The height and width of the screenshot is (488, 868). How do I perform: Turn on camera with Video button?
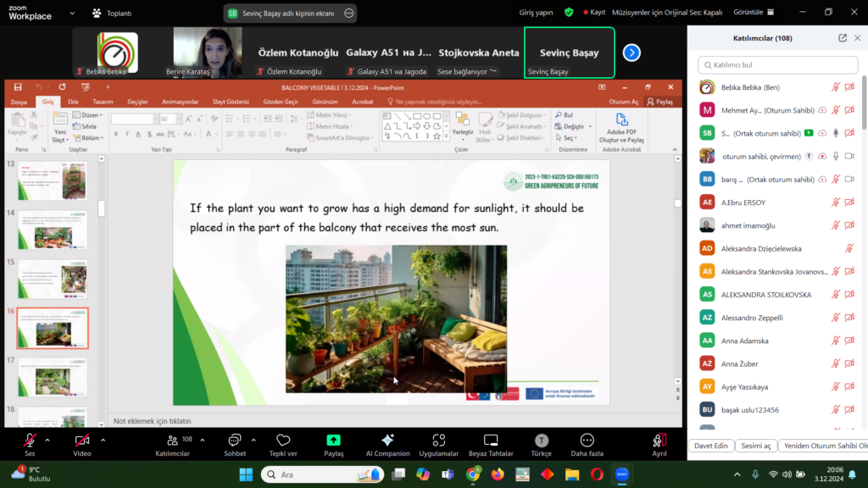pyautogui.click(x=81, y=441)
